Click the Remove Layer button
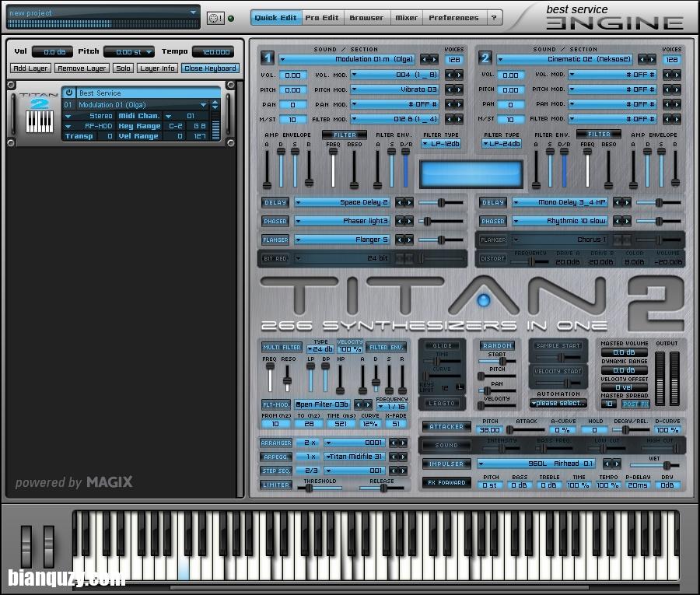This screenshot has width=700, height=595. point(82,68)
